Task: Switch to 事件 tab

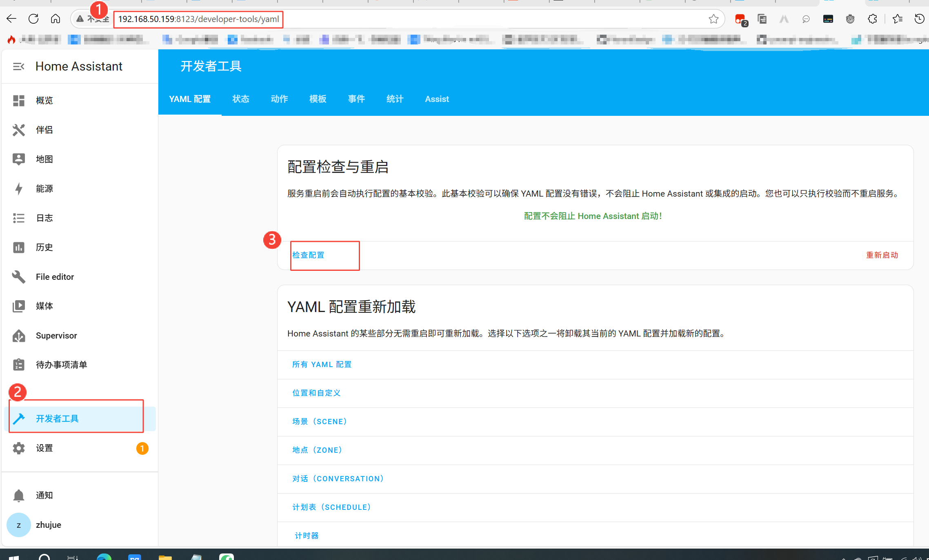Action: click(356, 99)
